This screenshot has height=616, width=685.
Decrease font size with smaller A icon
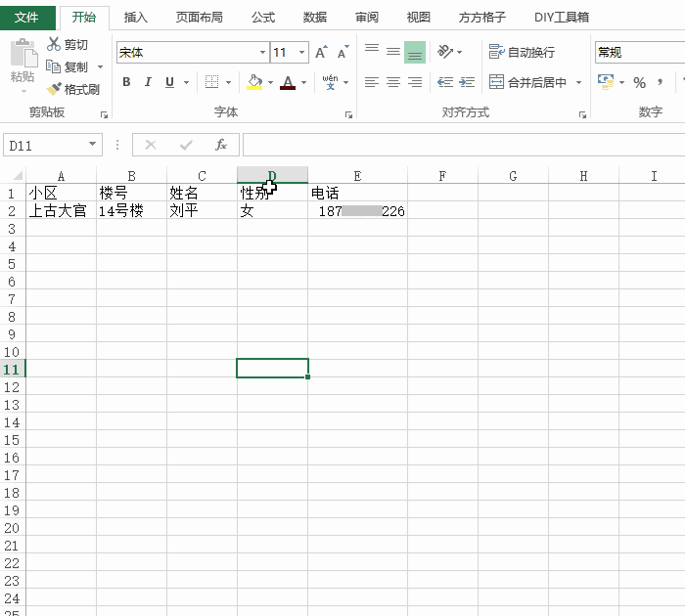click(x=343, y=53)
